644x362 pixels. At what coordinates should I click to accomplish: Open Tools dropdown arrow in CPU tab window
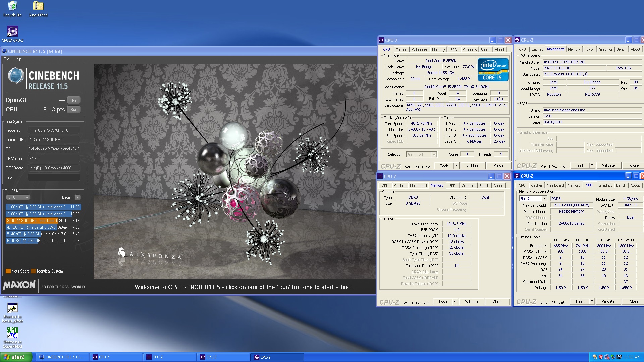[x=456, y=166]
